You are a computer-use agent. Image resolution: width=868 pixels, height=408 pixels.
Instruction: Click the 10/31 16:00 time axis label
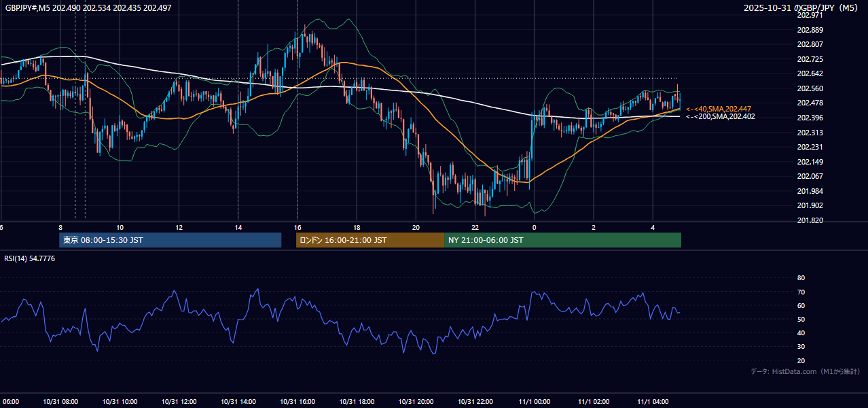(x=297, y=401)
